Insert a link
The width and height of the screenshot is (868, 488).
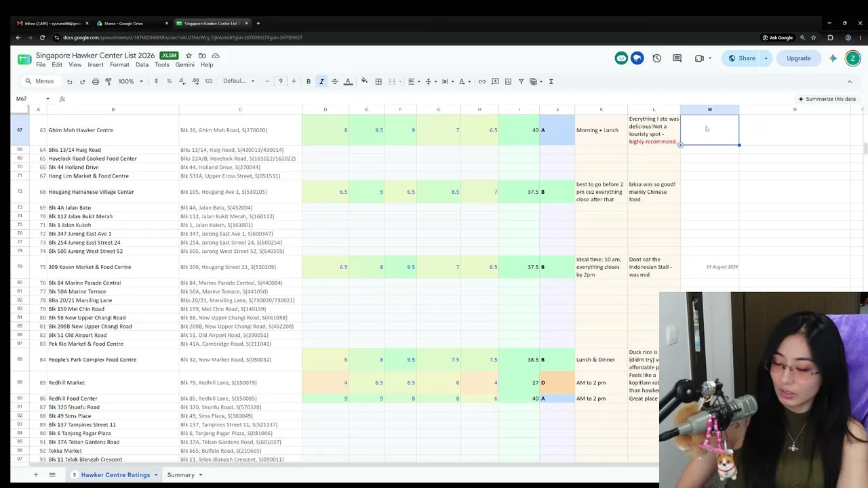click(482, 81)
